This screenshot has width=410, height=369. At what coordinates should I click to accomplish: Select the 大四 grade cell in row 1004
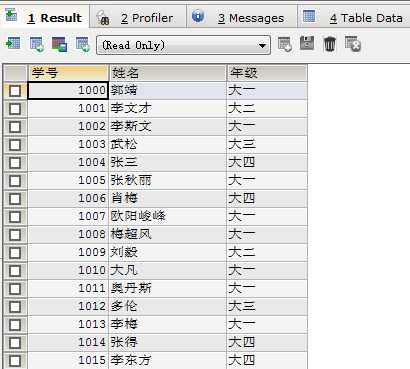coord(267,163)
